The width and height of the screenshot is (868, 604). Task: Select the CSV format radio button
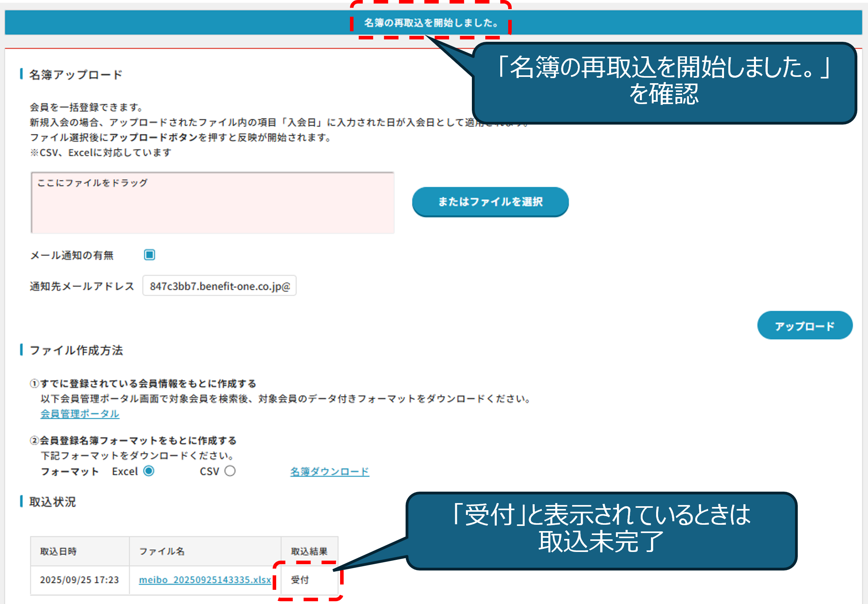click(x=230, y=471)
